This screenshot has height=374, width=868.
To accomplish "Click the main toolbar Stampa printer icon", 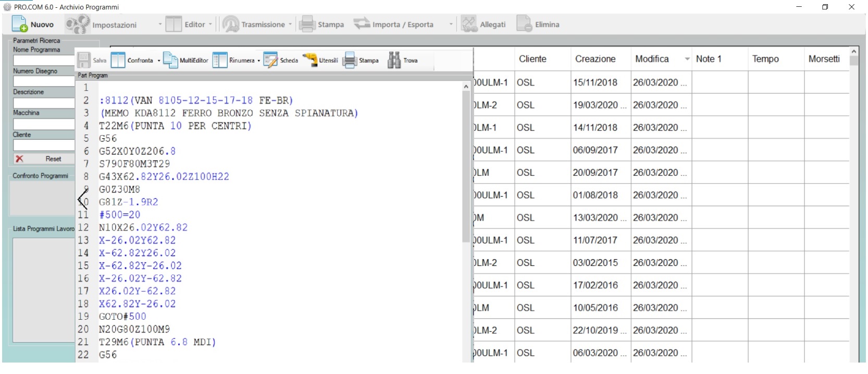I will [x=307, y=24].
